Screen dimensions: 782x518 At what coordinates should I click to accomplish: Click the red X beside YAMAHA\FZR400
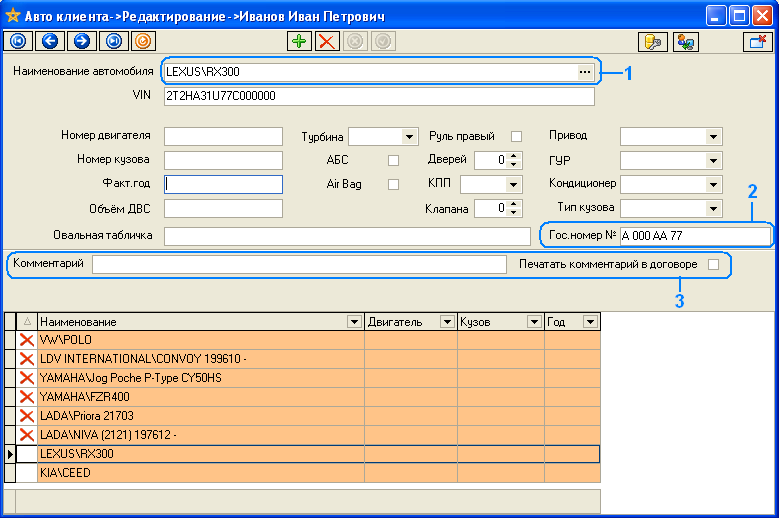tap(27, 397)
